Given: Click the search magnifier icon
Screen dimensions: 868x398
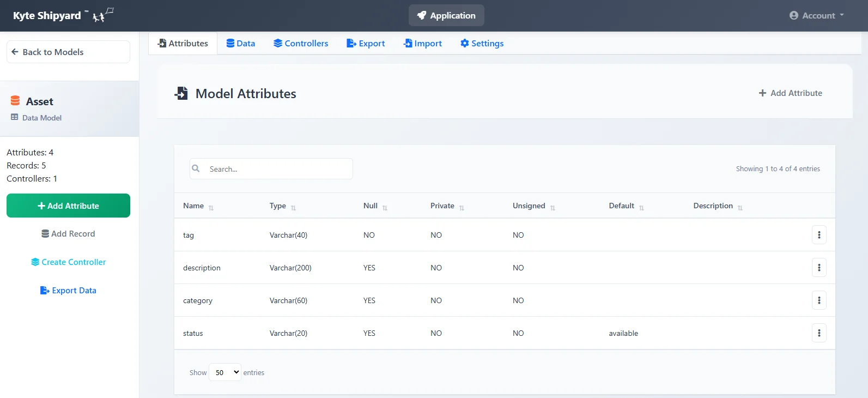Looking at the screenshot, I should tap(196, 168).
